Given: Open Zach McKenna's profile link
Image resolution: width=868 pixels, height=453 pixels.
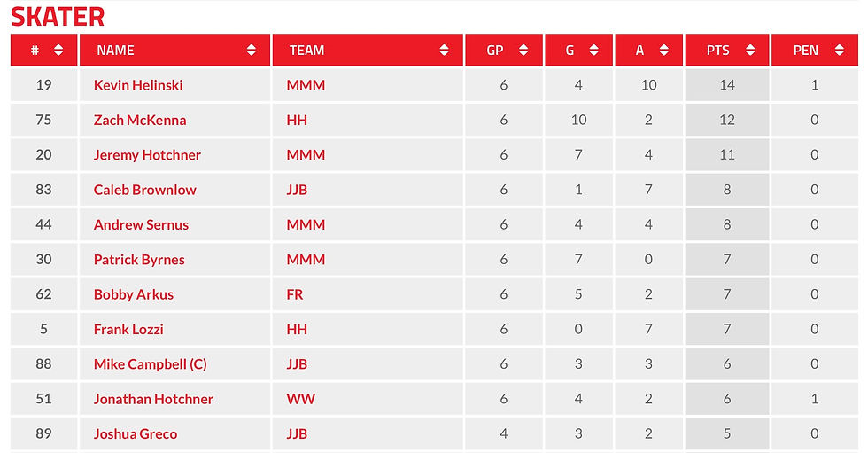Looking at the screenshot, I should pos(140,121).
